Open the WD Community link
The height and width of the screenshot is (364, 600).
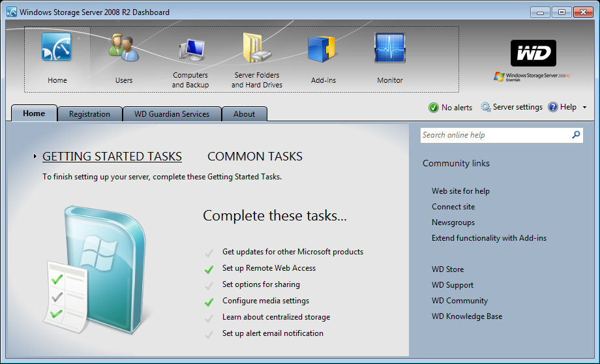[x=460, y=301]
